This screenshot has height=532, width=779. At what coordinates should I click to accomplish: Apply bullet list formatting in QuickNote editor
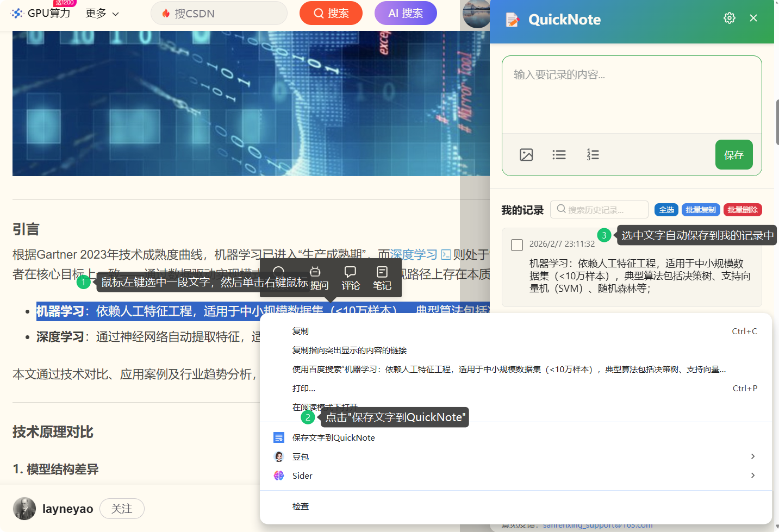[559, 154]
